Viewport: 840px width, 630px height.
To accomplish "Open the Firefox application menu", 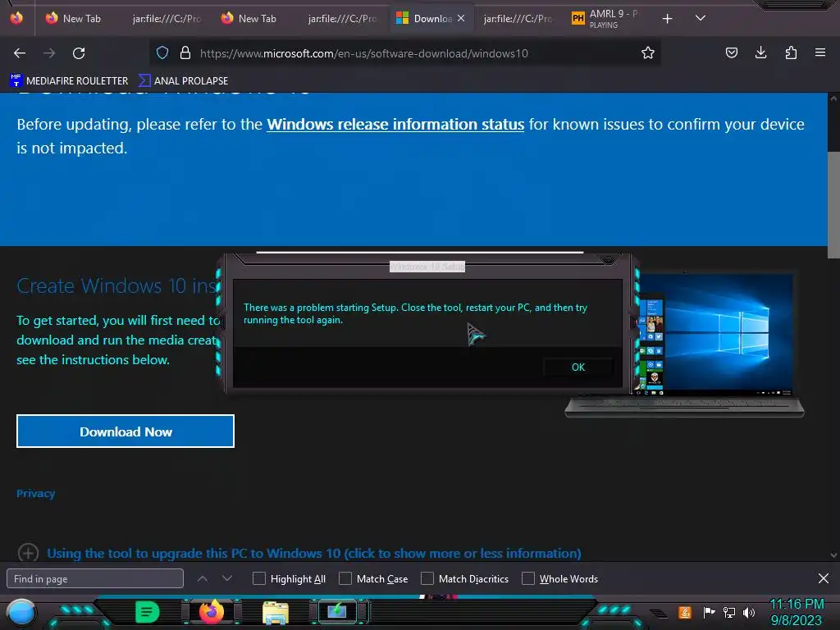I will tap(820, 52).
